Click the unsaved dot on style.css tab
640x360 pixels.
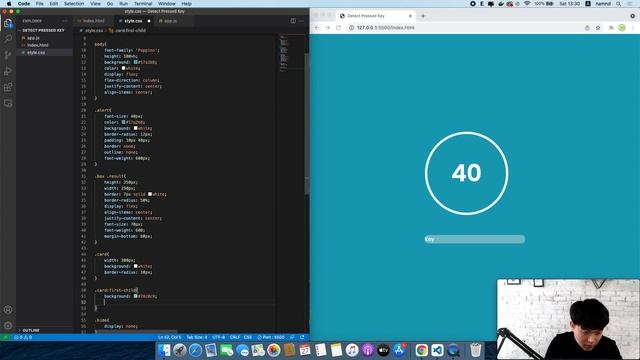[149, 21]
